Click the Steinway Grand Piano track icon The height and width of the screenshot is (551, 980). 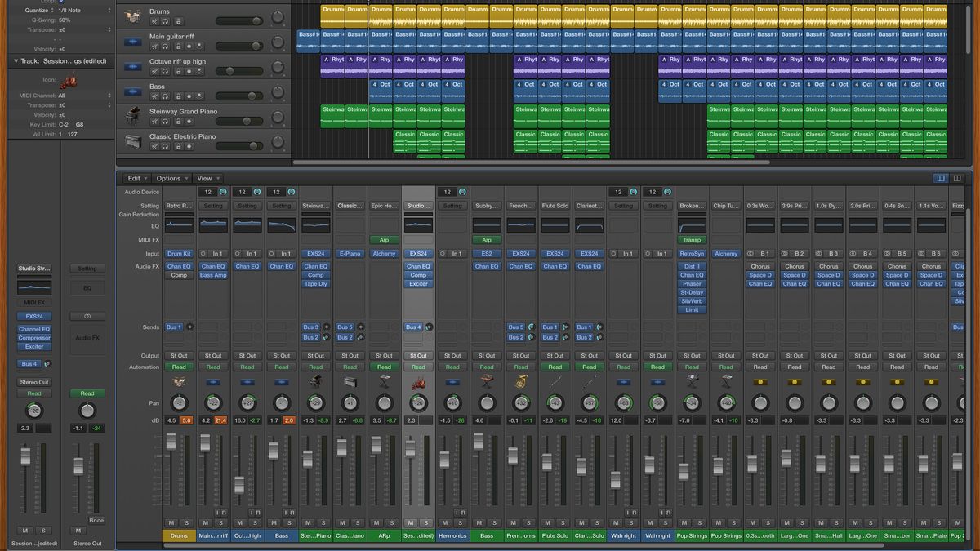[x=131, y=116]
